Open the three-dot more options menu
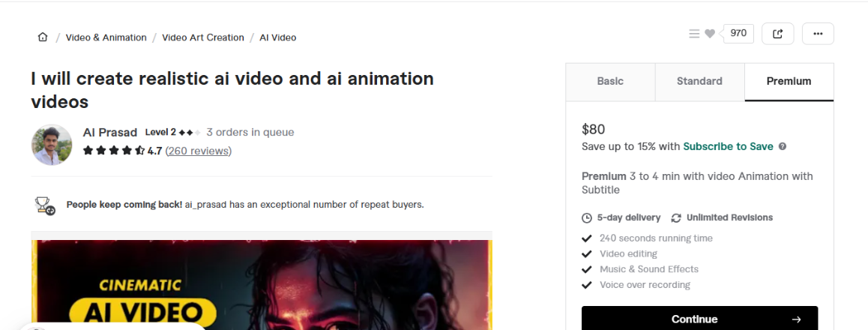The width and height of the screenshot is (868, 330). 818,34
